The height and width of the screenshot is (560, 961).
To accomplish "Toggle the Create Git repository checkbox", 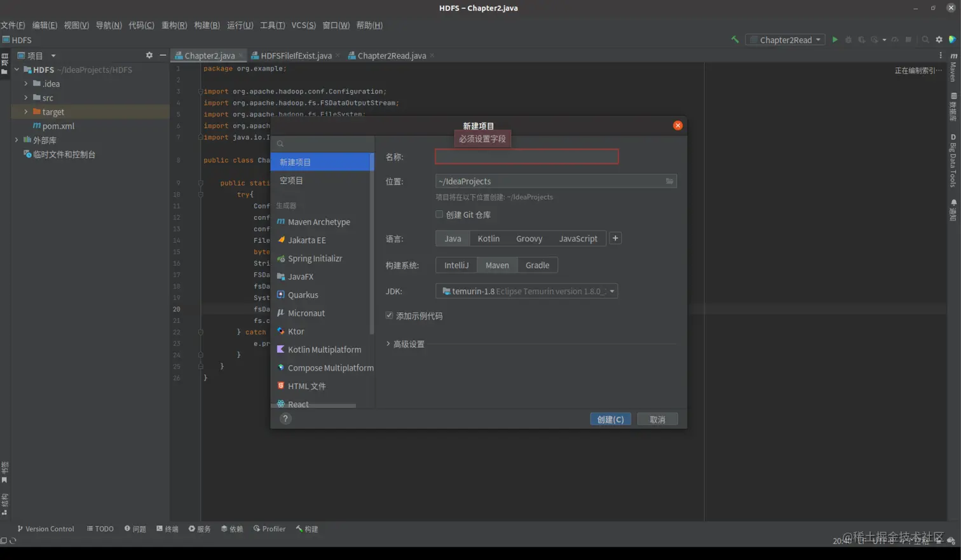I will point(439,214).
